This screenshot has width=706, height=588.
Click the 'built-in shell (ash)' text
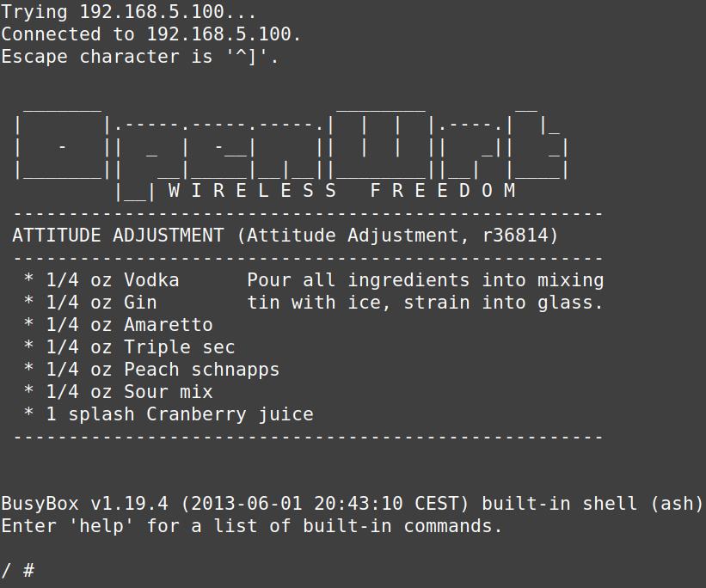coord(592,504)
